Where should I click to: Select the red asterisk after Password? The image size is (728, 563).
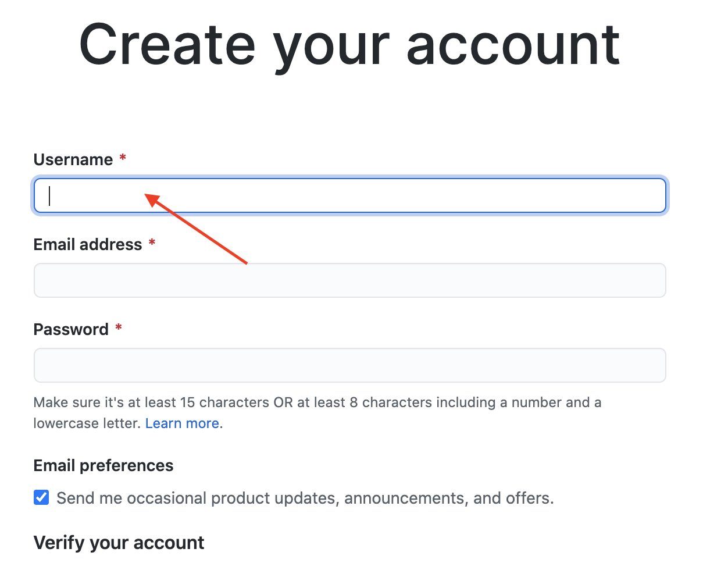pos(119,327)
